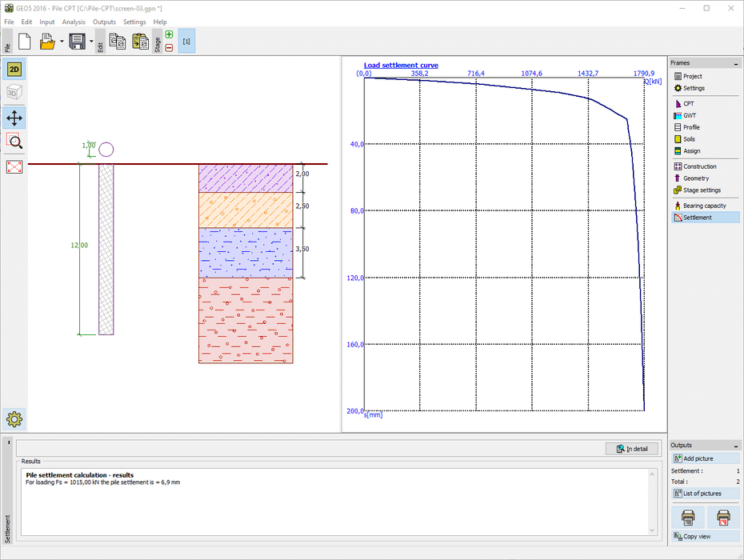This screenshot has height=560, width=744.
Task: Switch to 2D view mode
Action: (14, 70)
